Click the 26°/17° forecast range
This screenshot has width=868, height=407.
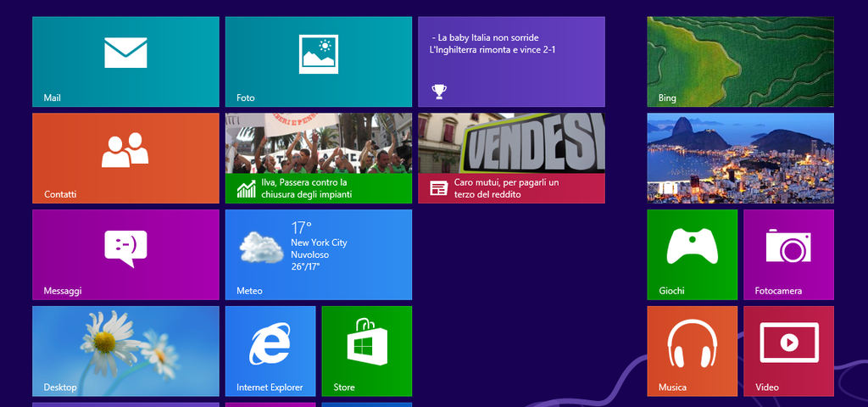coord(305,266)
